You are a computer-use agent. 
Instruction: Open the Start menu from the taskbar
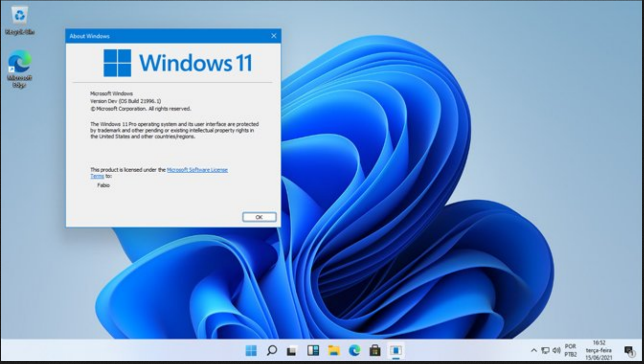[251, 351]
